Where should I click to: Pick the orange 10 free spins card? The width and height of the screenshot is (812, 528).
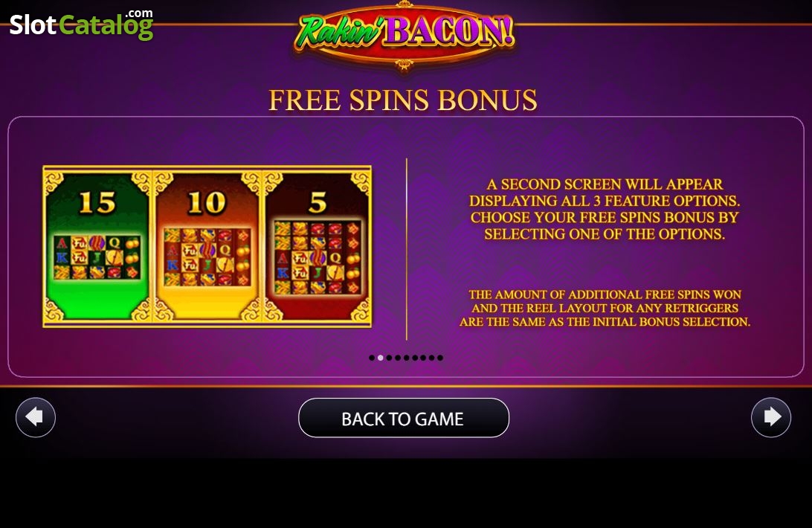pyautogui.click(x=207, y=247)
